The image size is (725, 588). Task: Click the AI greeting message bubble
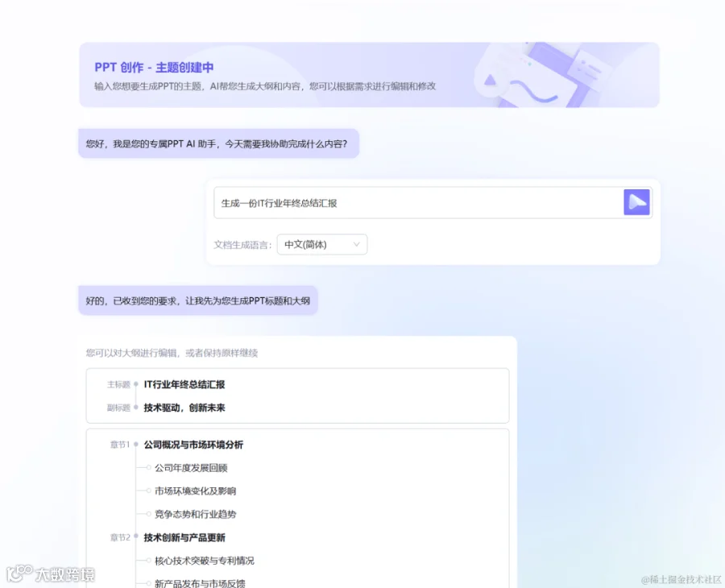[x=218, y=143]
